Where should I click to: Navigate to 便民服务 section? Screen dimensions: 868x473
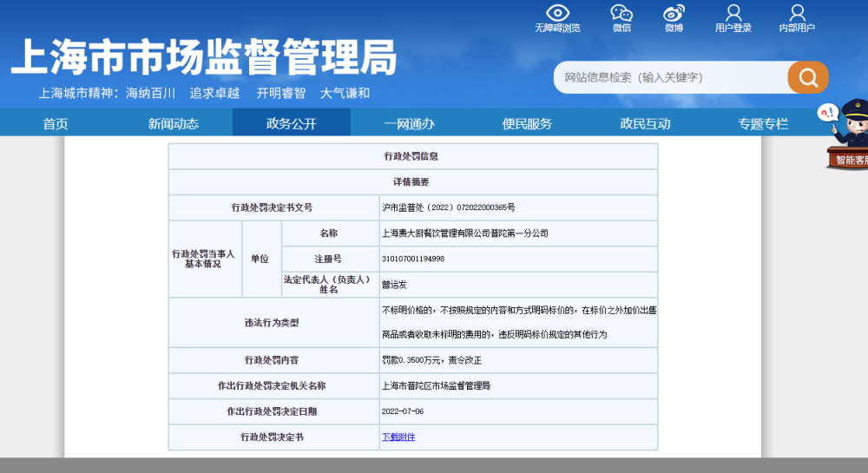(527, 123)
